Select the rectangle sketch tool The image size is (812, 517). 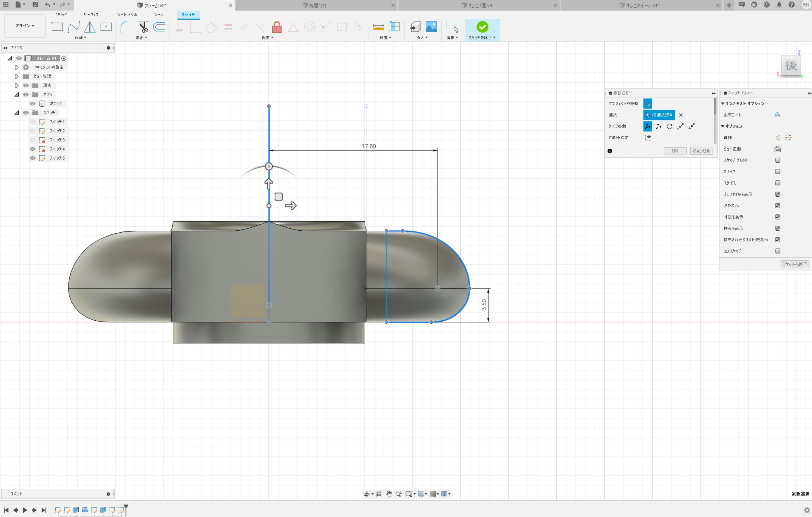point(57,27)
